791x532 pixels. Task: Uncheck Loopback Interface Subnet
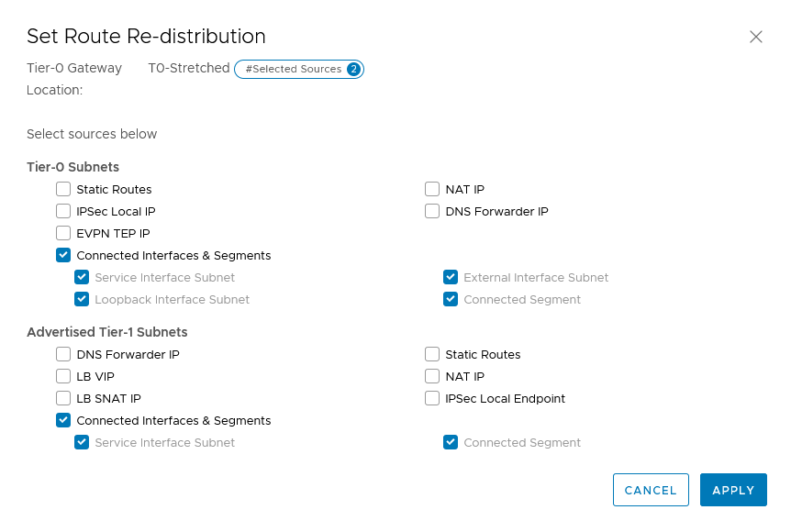pyautogui.click(x=82, y=299)
